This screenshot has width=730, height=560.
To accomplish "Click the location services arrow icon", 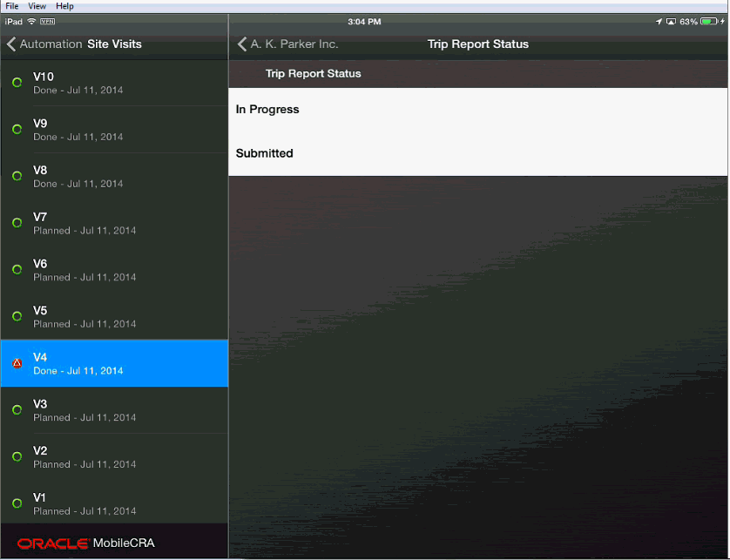I will pyautogui.click(x=659, y=22).
